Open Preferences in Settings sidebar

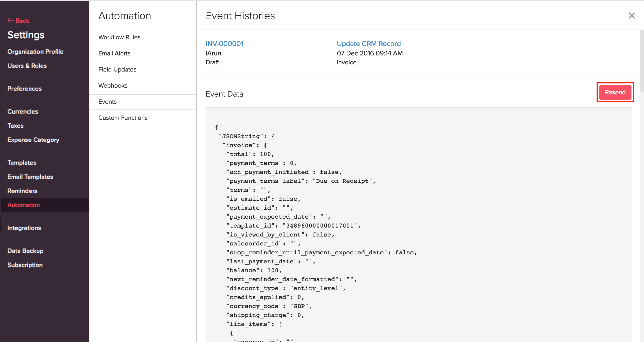click(x=24, y=89)
